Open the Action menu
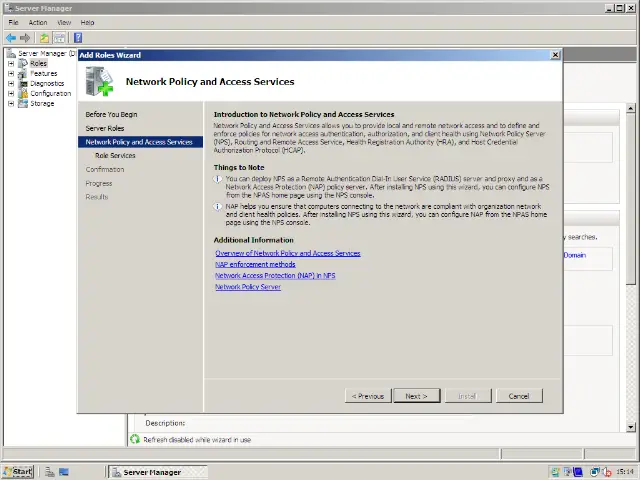This screenshot has width=640, height=480. click(38, 22)
